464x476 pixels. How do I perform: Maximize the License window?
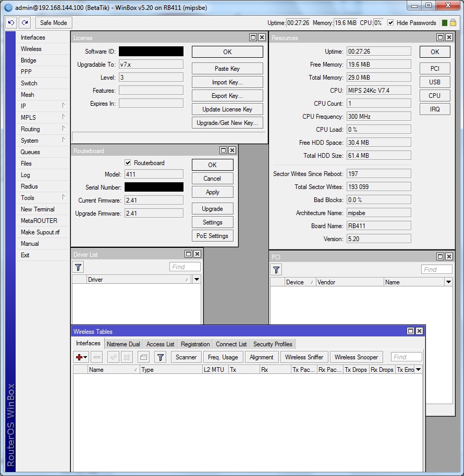[253, 37]
